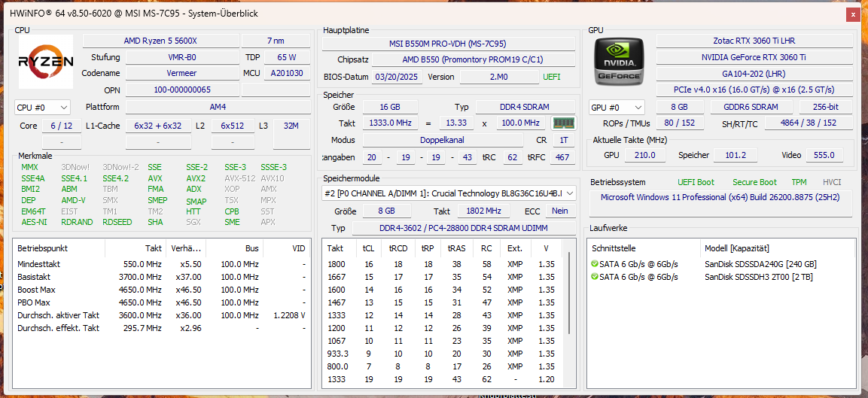Select the Durchsch. aktiver Takt row
Viewport: 868px width, 398px height.
[162, 315]
